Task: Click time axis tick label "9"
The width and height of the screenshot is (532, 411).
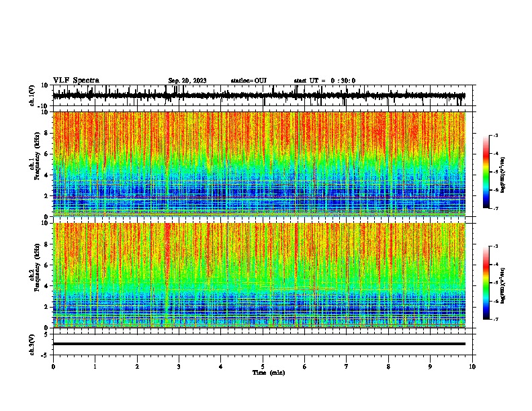Action: 430,367
